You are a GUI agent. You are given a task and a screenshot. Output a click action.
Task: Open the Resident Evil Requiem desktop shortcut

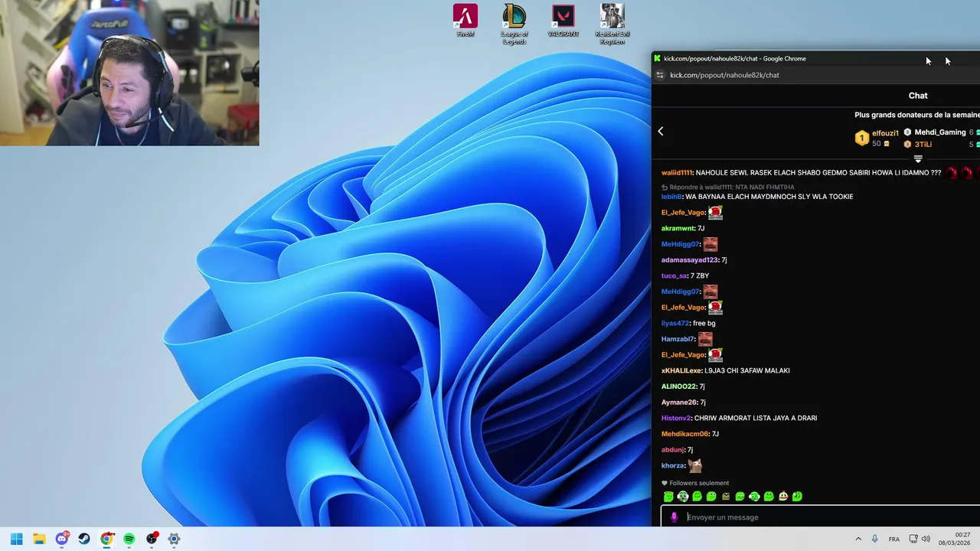point(612,24)
